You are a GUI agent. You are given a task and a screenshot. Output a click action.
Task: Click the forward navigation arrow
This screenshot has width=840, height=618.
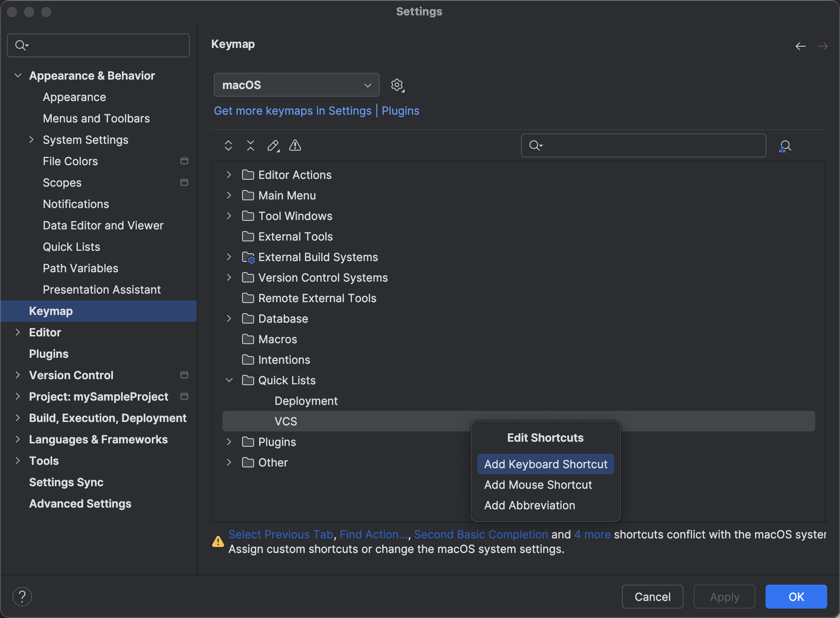pos(823,46)
